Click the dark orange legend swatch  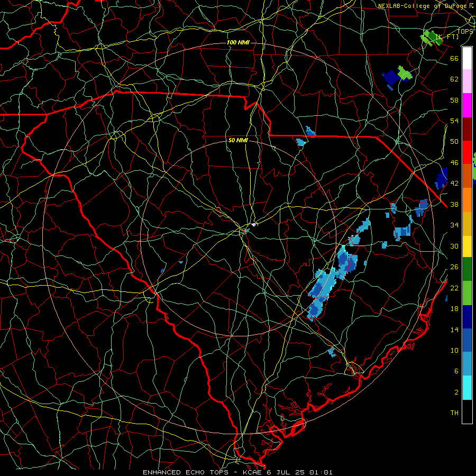467,176
